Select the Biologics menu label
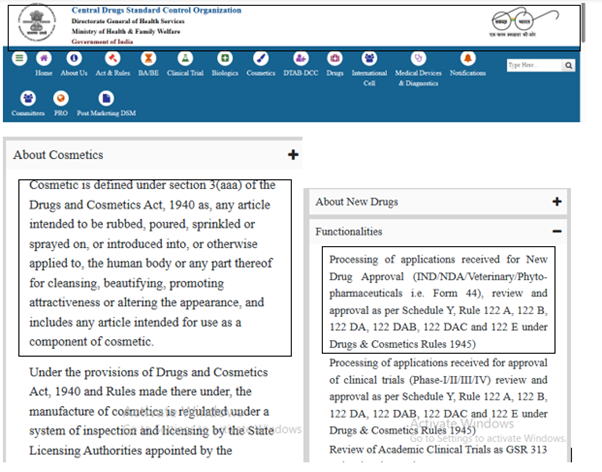Image resolution: width=602 pixels, height=472 pixels. (x=225, y=73)
